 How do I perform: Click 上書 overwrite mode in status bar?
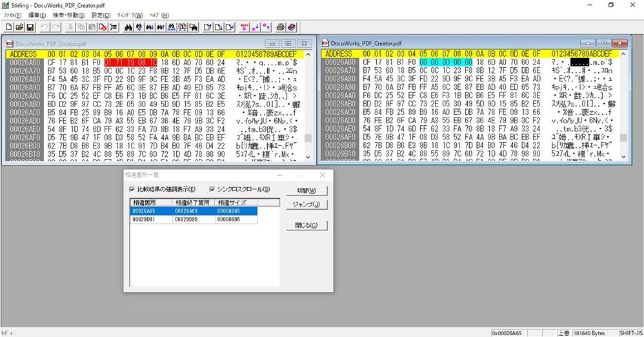click(x=563, y=333)
